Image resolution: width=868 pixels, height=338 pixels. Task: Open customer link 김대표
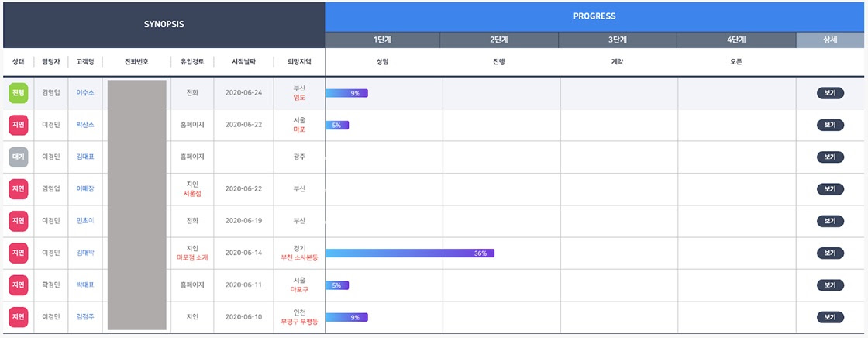(x=85, y=157)
